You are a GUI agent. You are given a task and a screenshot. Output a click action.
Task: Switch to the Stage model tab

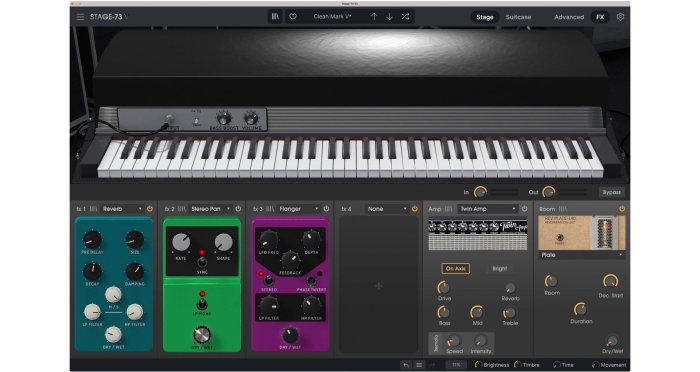click(485, 17)
